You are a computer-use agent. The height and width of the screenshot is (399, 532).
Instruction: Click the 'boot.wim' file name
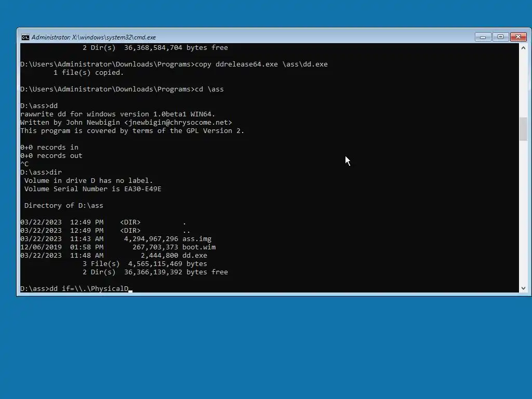pyautogui.click(x=199, y=247)
